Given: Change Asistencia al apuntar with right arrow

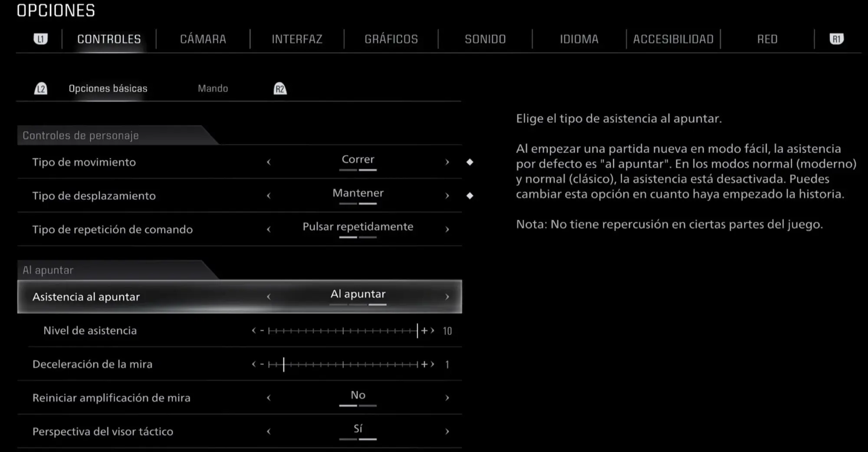Looking at the screenshot, I should (x=447, y=297).
